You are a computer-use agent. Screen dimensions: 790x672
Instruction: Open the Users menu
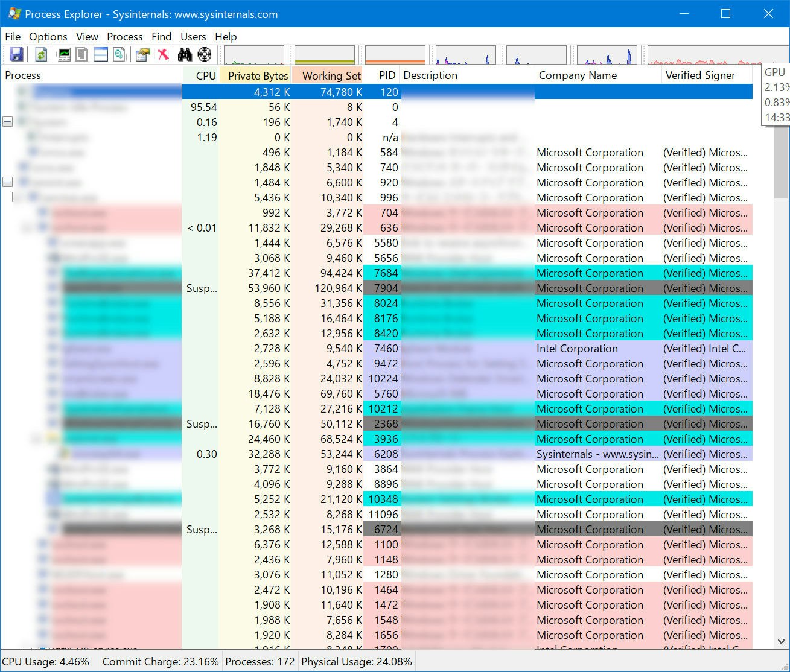pos(193,37)
